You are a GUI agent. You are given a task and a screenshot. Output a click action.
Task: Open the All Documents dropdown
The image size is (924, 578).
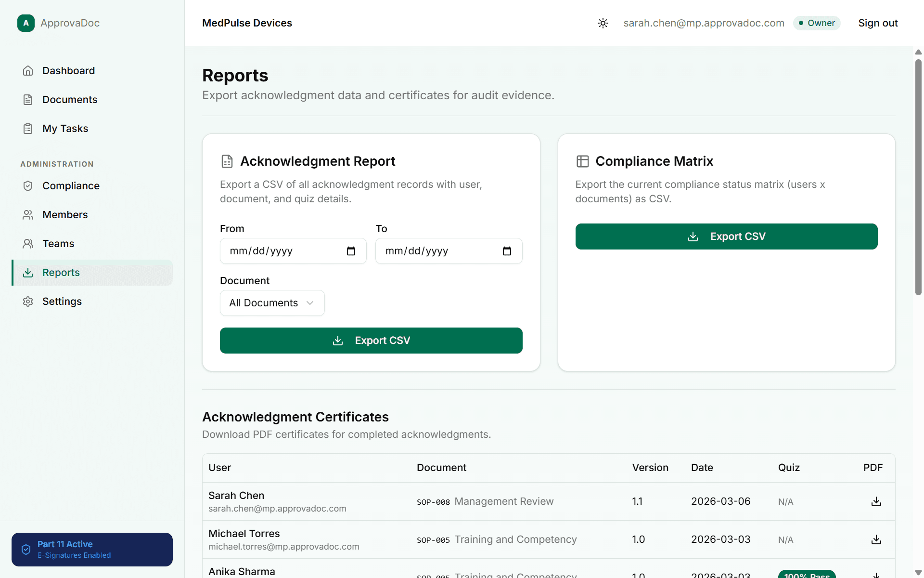tap(272, 302)
